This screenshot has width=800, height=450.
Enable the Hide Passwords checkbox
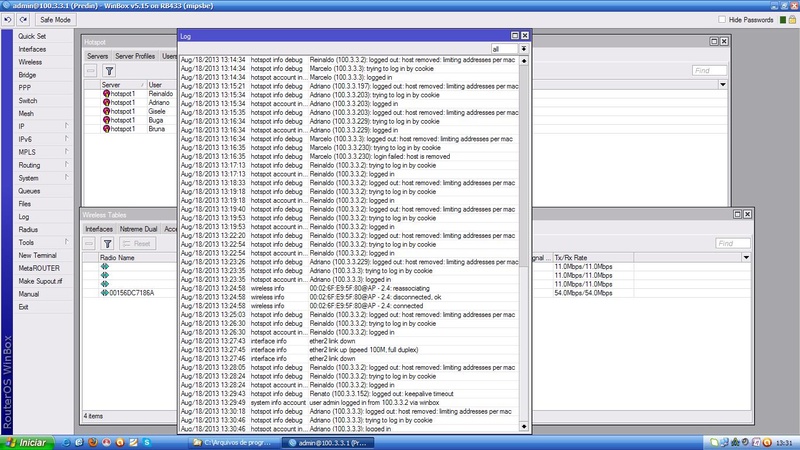[722, 20]
